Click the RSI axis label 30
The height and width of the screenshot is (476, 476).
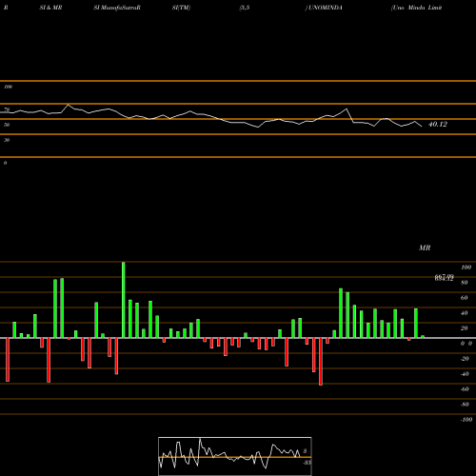pyautogui.click(x=7, y=140)
